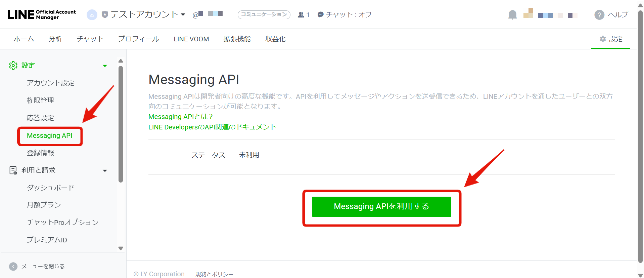Image resolution: width=644 pixels, height=278 pixels.
Task: Select Messaging API in the sidebar
Action: coord(50,135)
